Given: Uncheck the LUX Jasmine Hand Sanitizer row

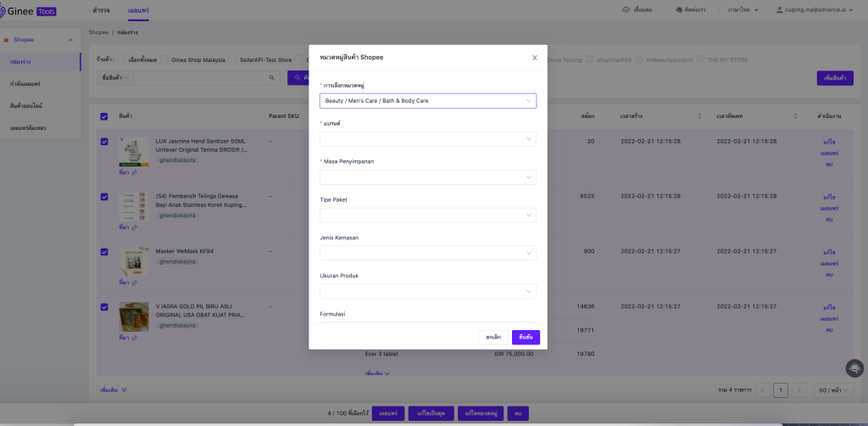Looking at the screenshot, I should [104, 142].
